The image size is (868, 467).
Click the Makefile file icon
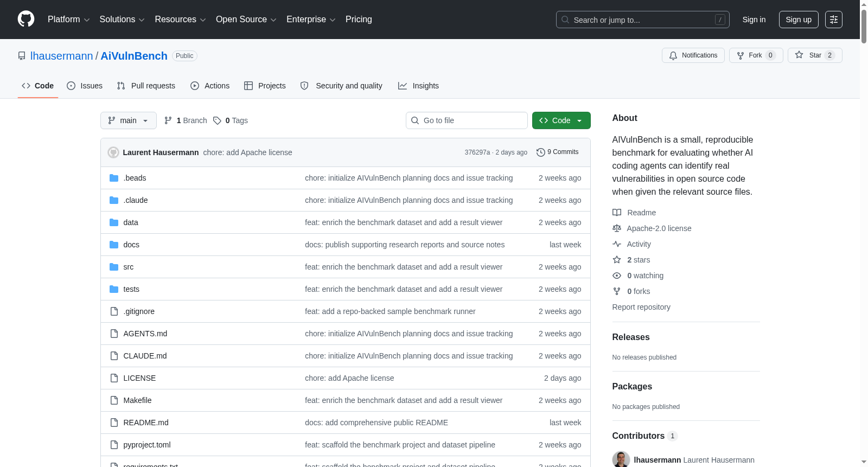coord(114,400)
